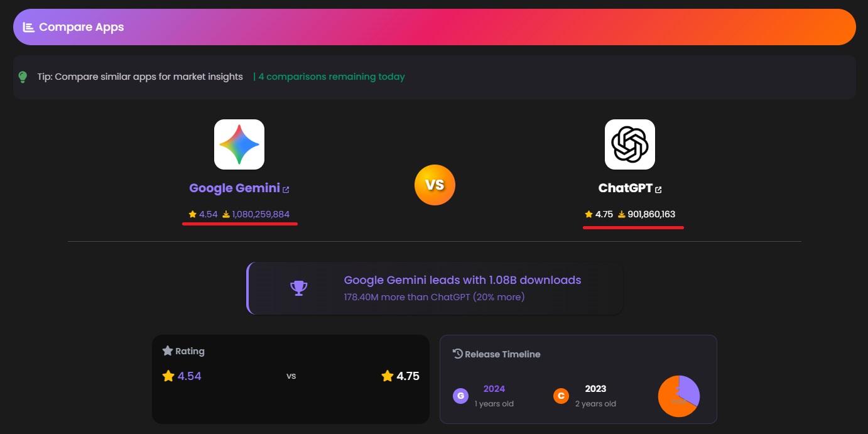Click the Compare Apps chart icon

28,27
